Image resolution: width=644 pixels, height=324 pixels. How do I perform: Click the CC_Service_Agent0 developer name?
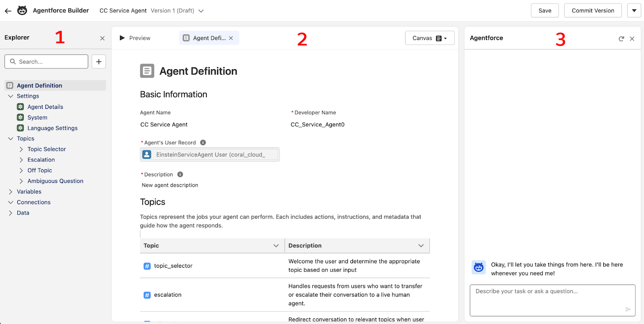[318, 125]
